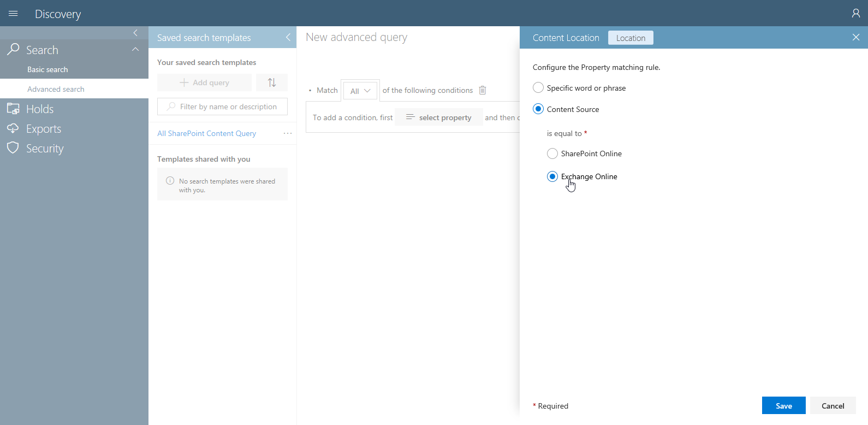Choose SharePoint Online as content source
Screen dimensions: 868x425
[552, 154]
